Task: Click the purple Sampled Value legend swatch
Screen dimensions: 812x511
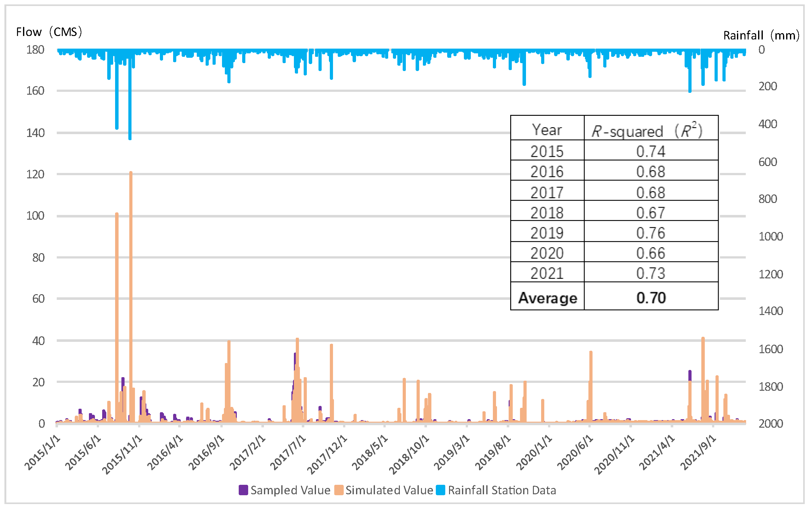Action: pyautogui.click(x=243, y=490)
